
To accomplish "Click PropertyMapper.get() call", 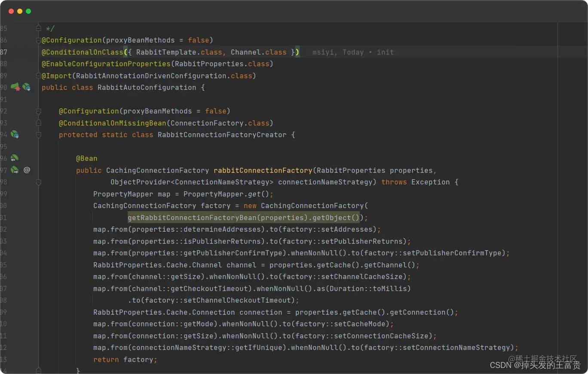I will pos(227,194).
